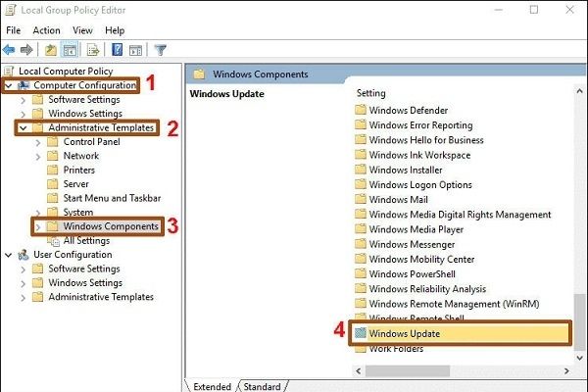Viewport: 588px width, 392px height.
Task: Open the View menu
Action: pos(82,30)
